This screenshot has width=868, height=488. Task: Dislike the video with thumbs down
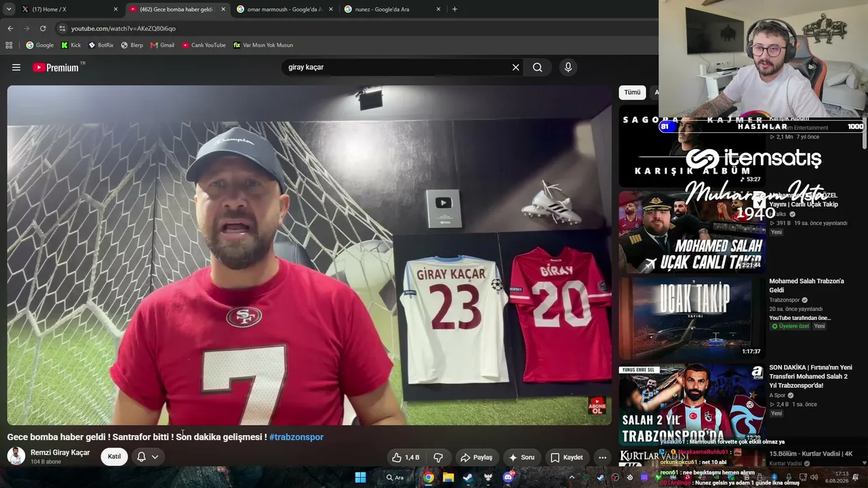pos(438,457)
